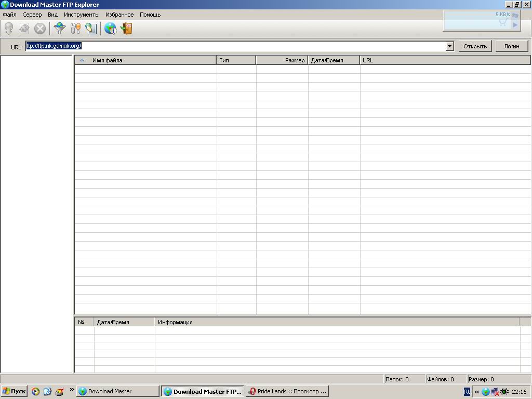
Task: Click the Информация column header
Action: click(337, 322)
